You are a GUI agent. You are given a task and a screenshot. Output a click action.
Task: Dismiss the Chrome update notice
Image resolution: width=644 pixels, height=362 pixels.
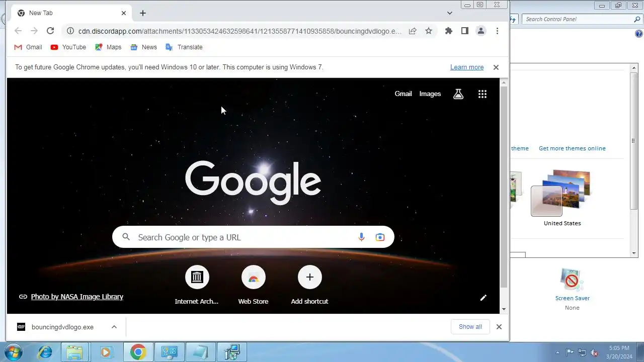click(x=496, y=67)
